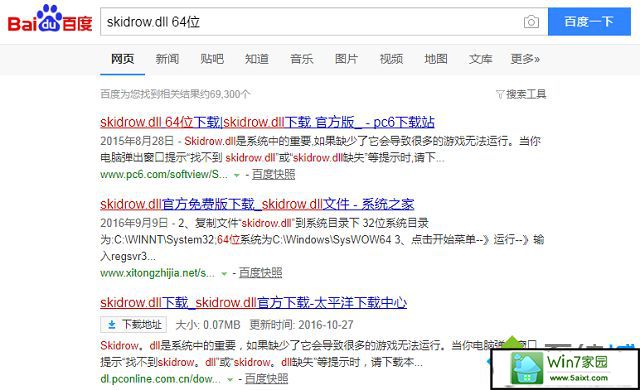Expand the arrow next to www.xitongzhijia.net URL
The width and height of the screenshot is (640, 390).
[x=224, y=273]
